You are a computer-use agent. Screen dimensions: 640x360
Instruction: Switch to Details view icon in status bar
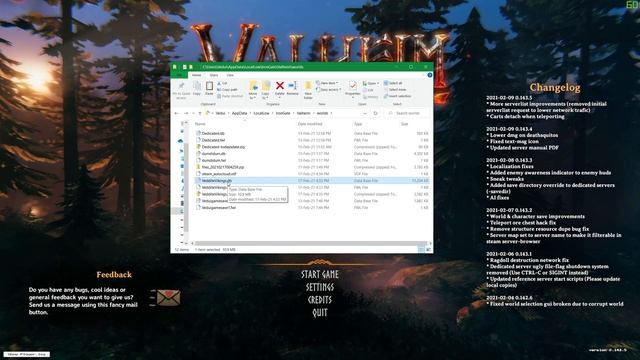point(421,250)
